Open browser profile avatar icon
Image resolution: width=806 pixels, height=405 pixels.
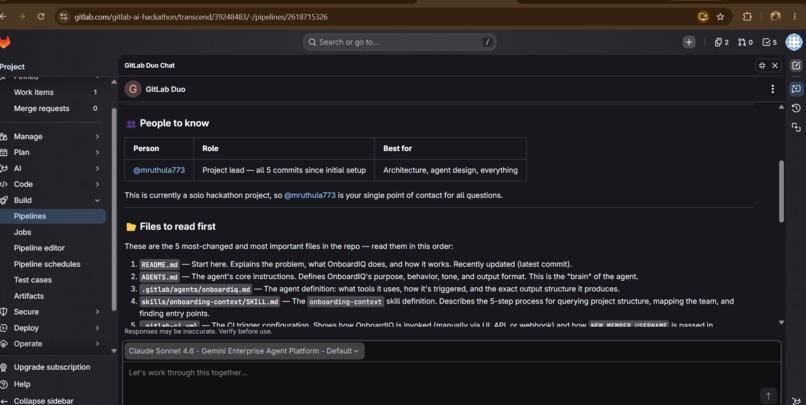point(775,17)
